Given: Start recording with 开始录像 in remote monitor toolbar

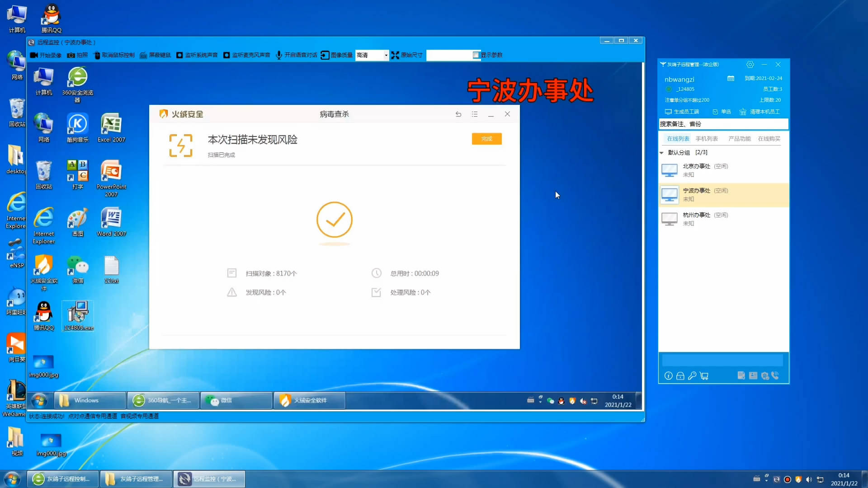Looking at the screenshot, I should (x=46, y=55).
